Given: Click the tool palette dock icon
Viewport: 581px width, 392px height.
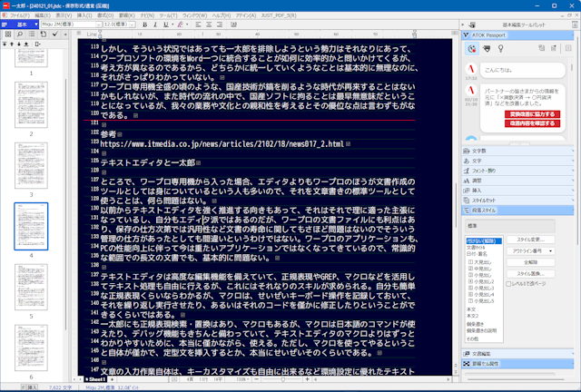Looking at the screenshot, I should [472, 24].
